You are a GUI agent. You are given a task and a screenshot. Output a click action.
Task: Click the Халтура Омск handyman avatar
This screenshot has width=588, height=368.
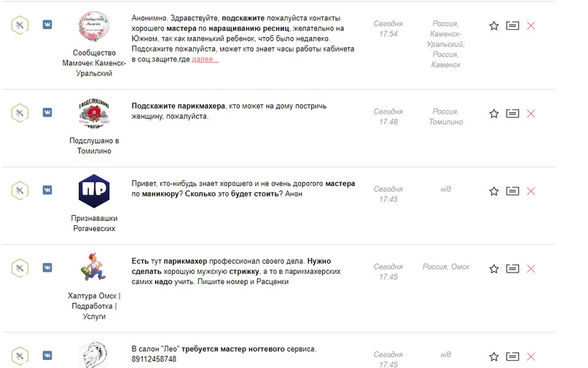pyautogui.click(x=93, y=267)
